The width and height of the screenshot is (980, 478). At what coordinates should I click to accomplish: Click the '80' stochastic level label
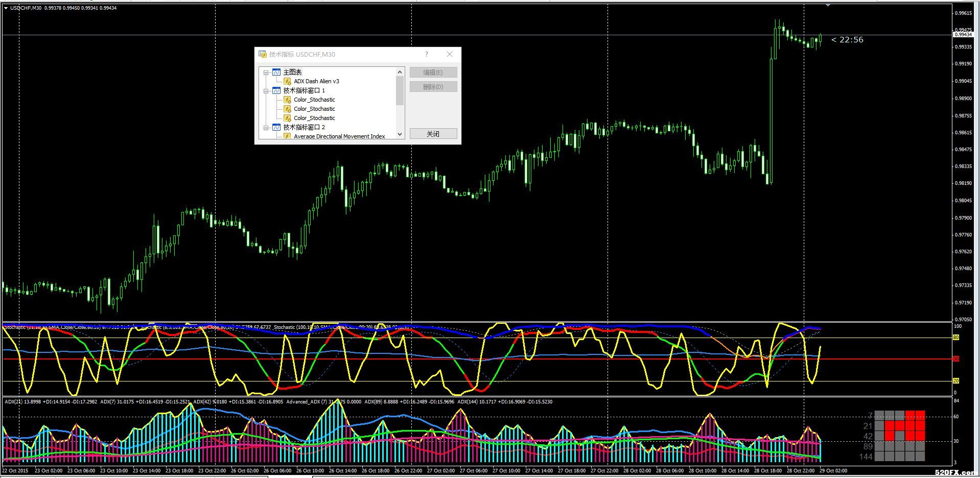(956, 338)
